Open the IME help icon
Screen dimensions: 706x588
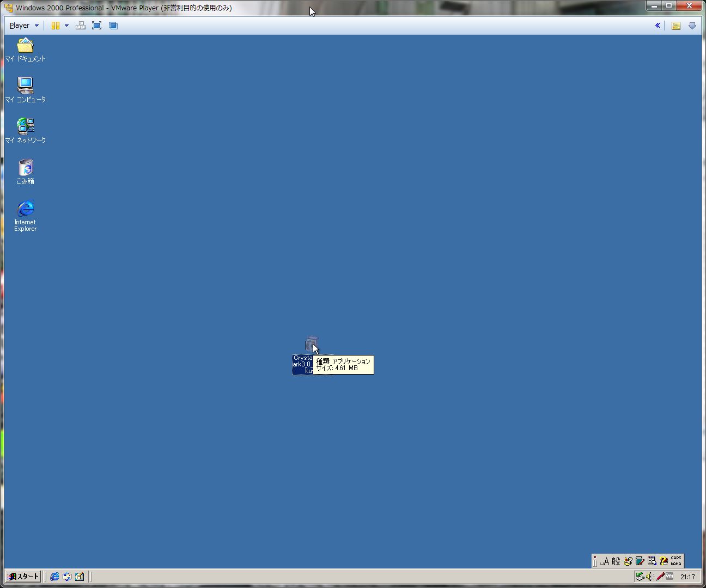(664, 561)
